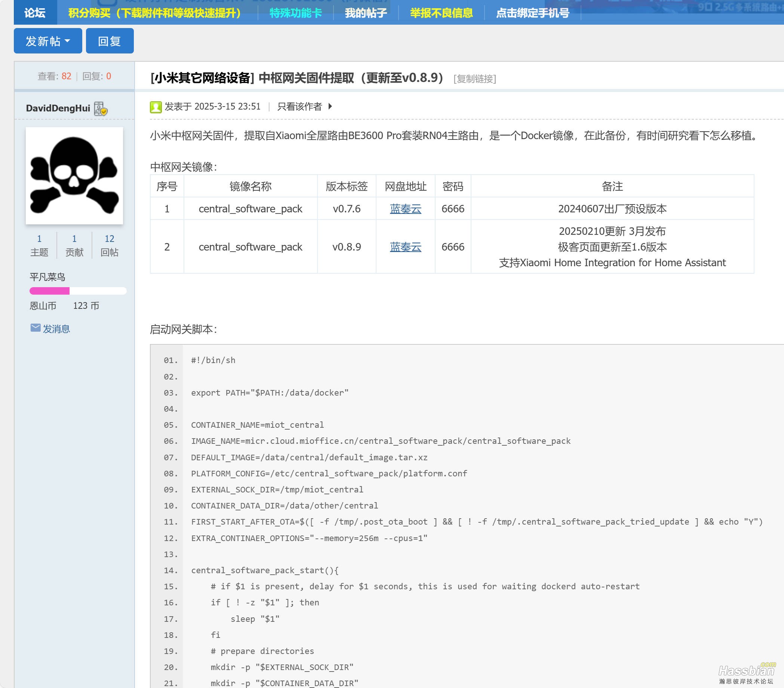The height and width of the screenshot is (688, 784).
Task: Open 蓝奏云 link for v0.7.6
Action: [405, 209]
